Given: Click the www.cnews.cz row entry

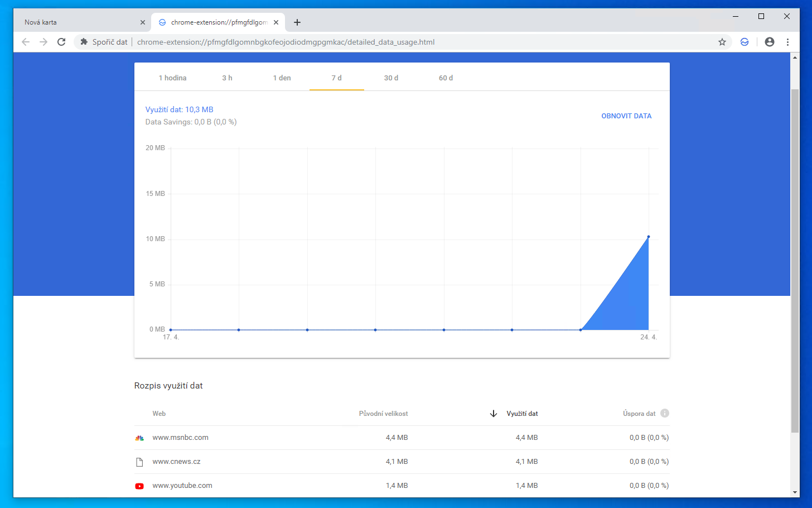Looking at the screenshot, I should click(x=176, y=462).
